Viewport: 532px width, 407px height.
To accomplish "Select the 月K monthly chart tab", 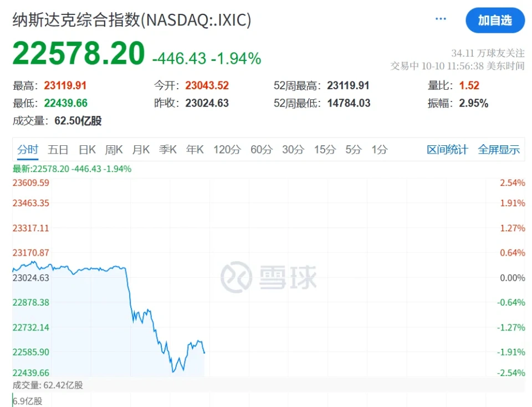I will coord(141,150).
